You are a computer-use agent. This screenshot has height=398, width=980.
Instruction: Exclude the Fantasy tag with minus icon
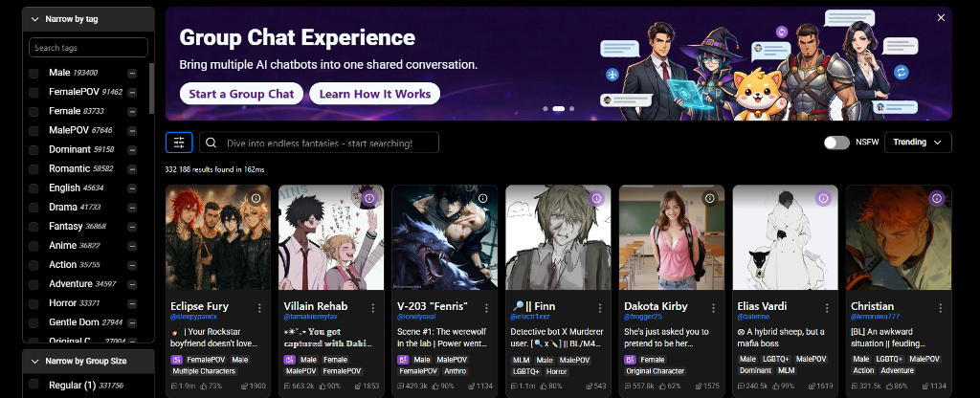[132, 227]
